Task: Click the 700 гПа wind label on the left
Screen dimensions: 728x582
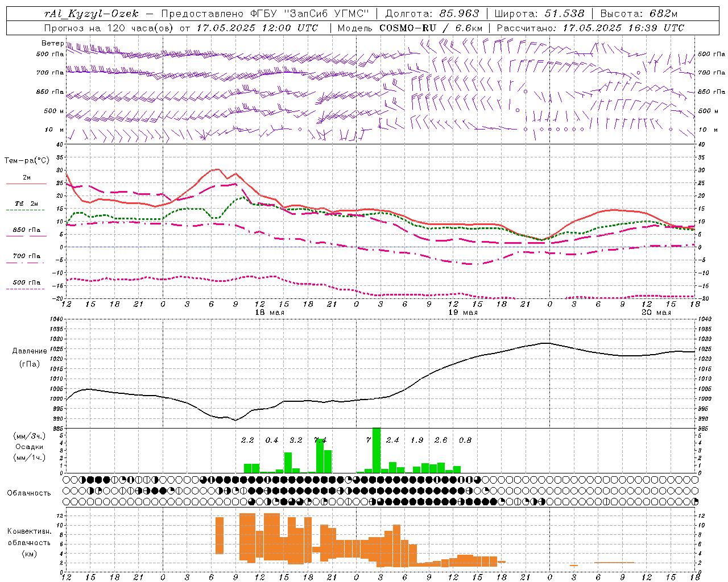Action: point(50,73)
